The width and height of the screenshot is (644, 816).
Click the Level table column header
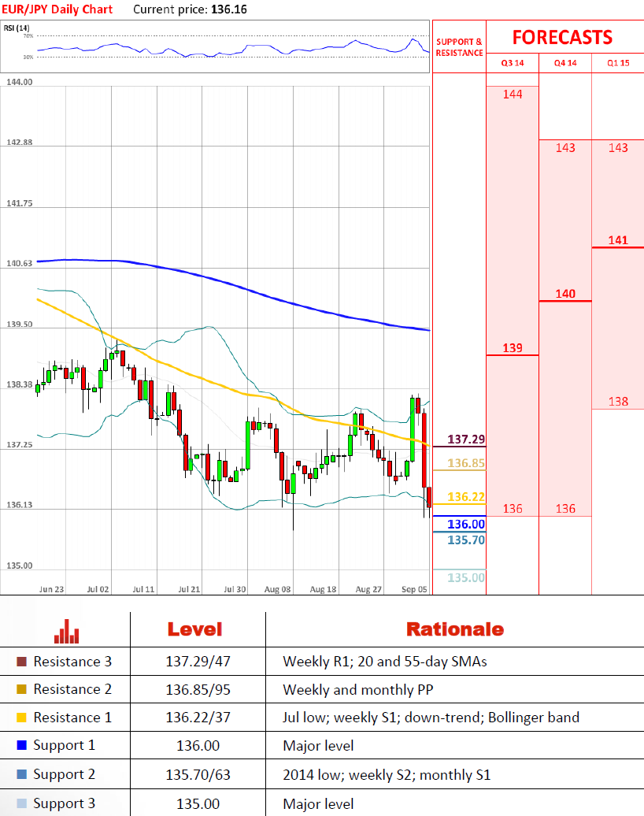tap(194, 629)
